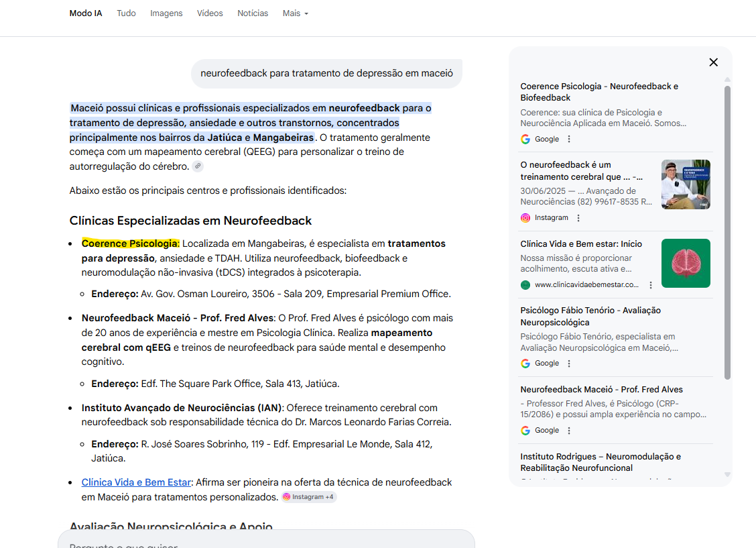Open Instituto Rodrigues – Neuromodulação source
The width and height of the screenshot is (756, 548).
[601, 462]
